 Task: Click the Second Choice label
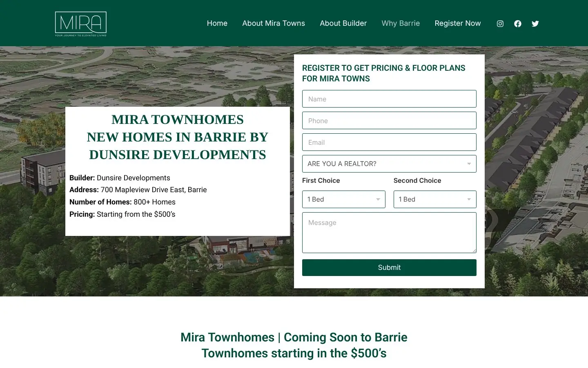(417, 180)
